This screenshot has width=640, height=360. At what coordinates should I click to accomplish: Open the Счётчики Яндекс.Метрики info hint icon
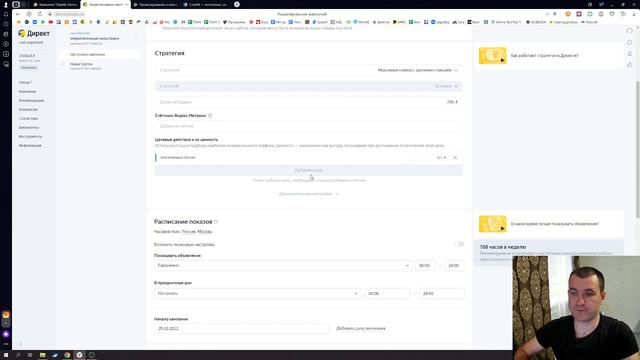pyautogui.click(x=210, y=116)
